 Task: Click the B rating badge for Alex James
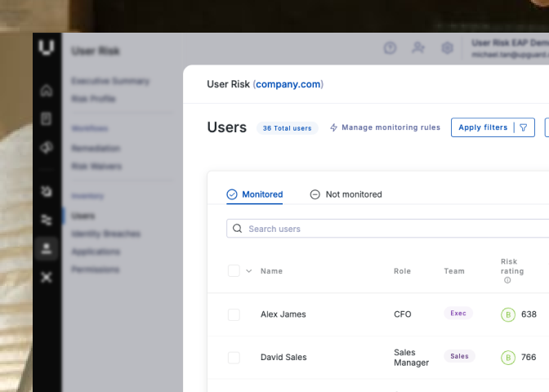point(508,314)
